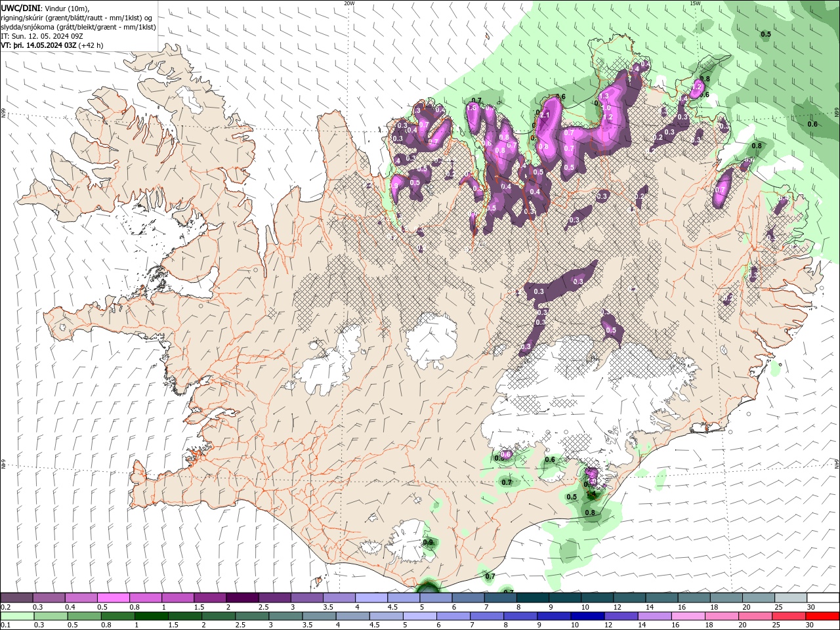Click the '15W' longitude label
Viewport: 840px width, 630px height.
tap(695, 3)
